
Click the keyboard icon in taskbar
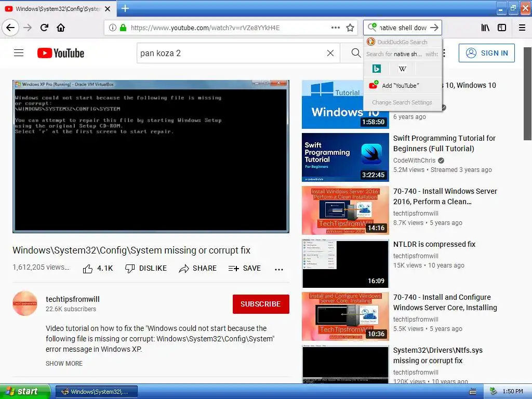(472, 392)
